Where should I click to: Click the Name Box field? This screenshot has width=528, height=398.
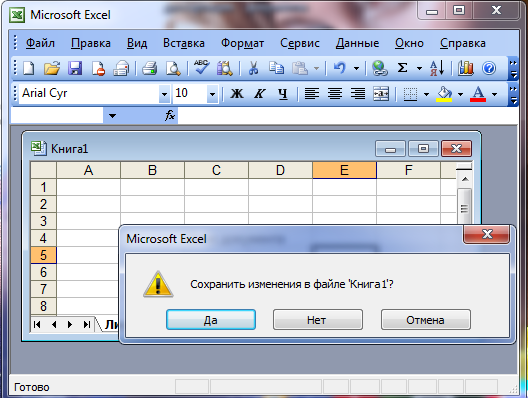(x=57, y=116)
